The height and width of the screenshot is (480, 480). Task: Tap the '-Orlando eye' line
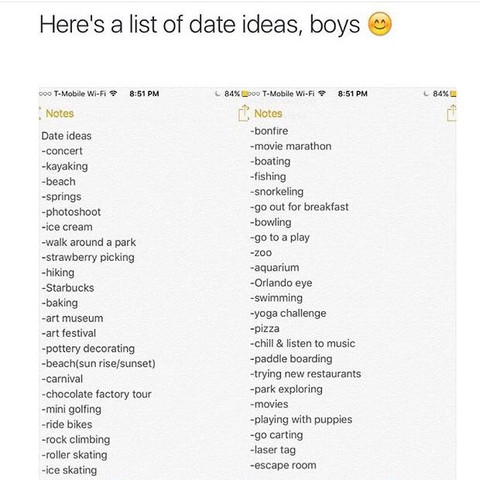point(281,283)
